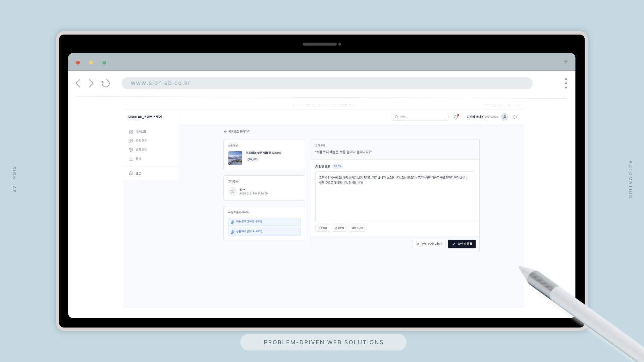The height and width of the screenshot is (362, 644).
Task: Go to 상품 관리 in sidebar
Action: click(141, 150)
